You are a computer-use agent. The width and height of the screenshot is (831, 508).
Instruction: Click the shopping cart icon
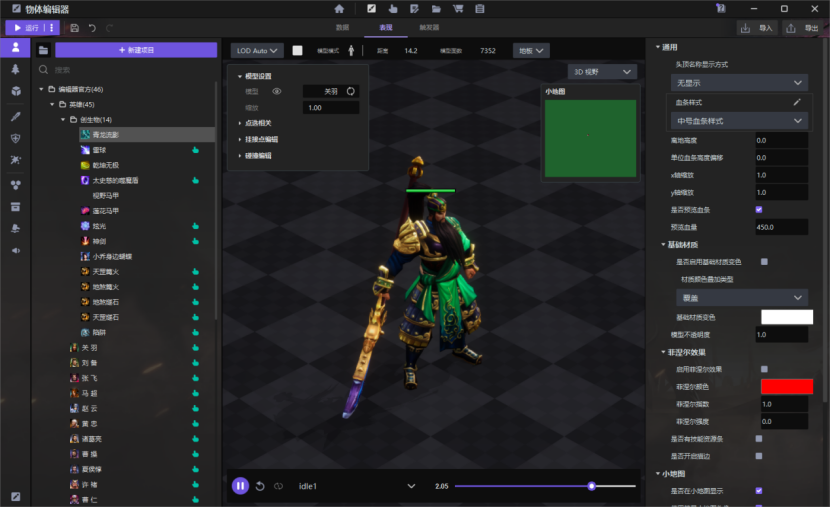(457, 9)
